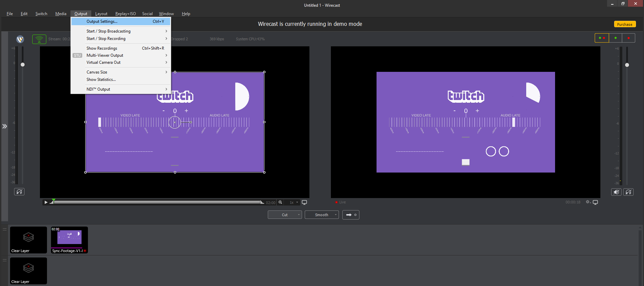Open the Window menu
This screenshot has height=286, width=644.
tap(166, 14)
